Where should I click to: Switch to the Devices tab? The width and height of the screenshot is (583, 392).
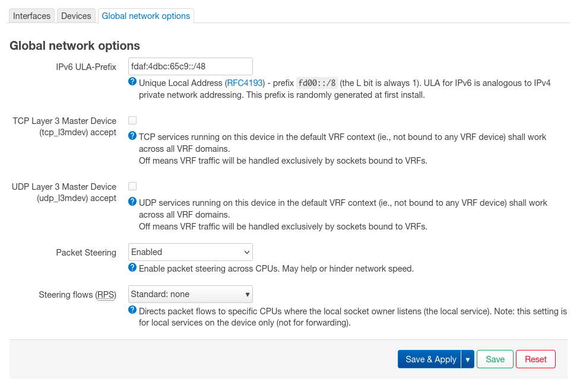(x=76, y=16)
